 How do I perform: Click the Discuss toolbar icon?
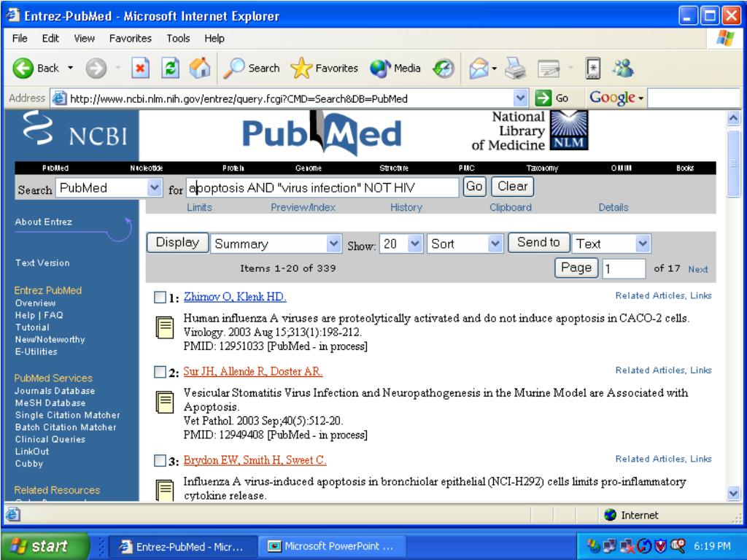pos(592,69)
